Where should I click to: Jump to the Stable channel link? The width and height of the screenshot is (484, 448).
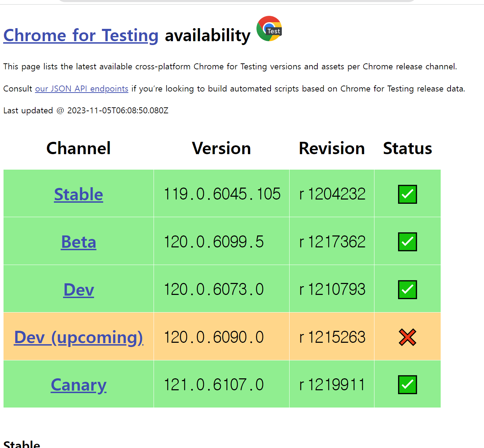[x=79, y=194]
